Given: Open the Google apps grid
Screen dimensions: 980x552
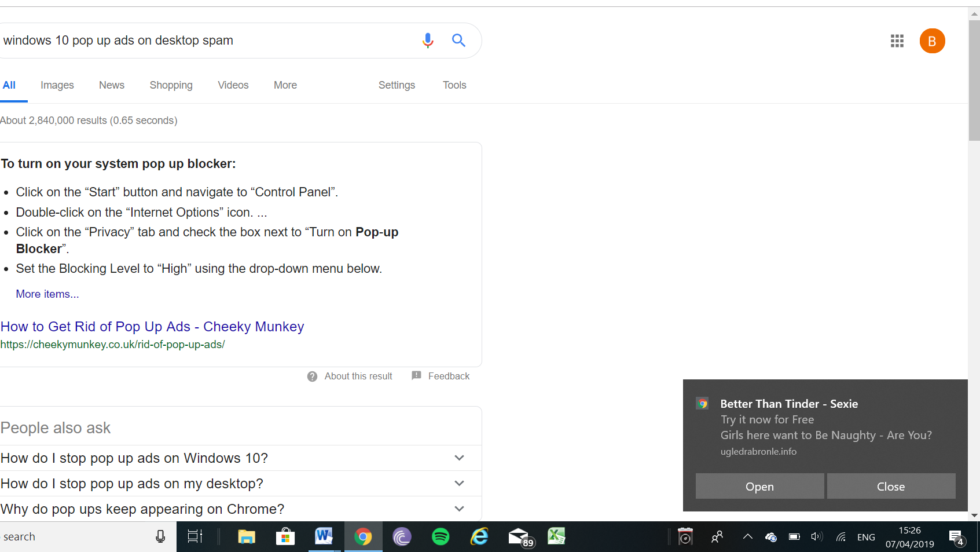Looking at the screenshot, I should [x=897, y=41].
